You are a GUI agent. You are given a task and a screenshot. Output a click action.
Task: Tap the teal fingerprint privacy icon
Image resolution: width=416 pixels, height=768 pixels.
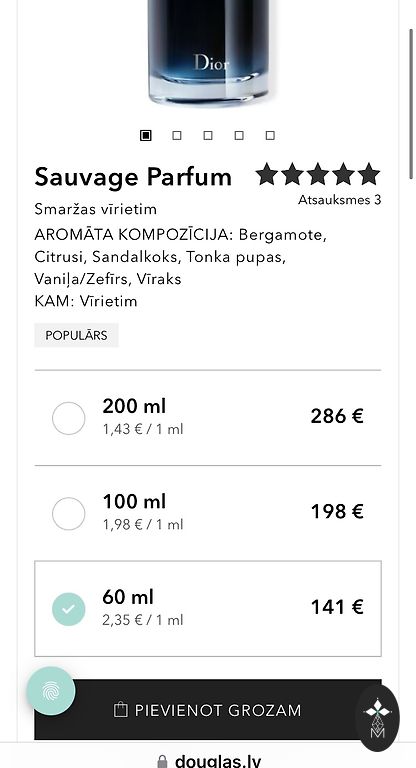click(x=51, y=691)
